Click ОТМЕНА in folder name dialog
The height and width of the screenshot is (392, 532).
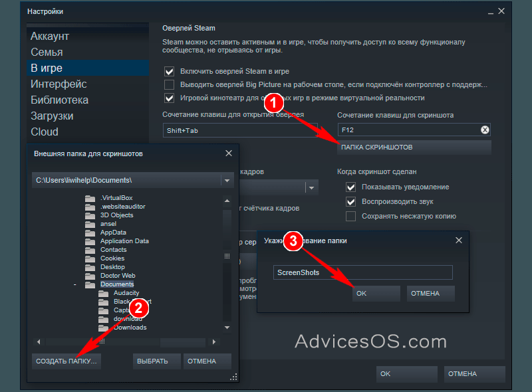(430, 293)
